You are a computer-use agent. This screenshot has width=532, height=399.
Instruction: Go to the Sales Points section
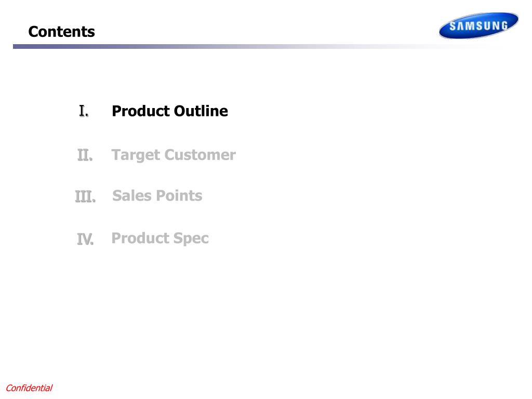157,196
